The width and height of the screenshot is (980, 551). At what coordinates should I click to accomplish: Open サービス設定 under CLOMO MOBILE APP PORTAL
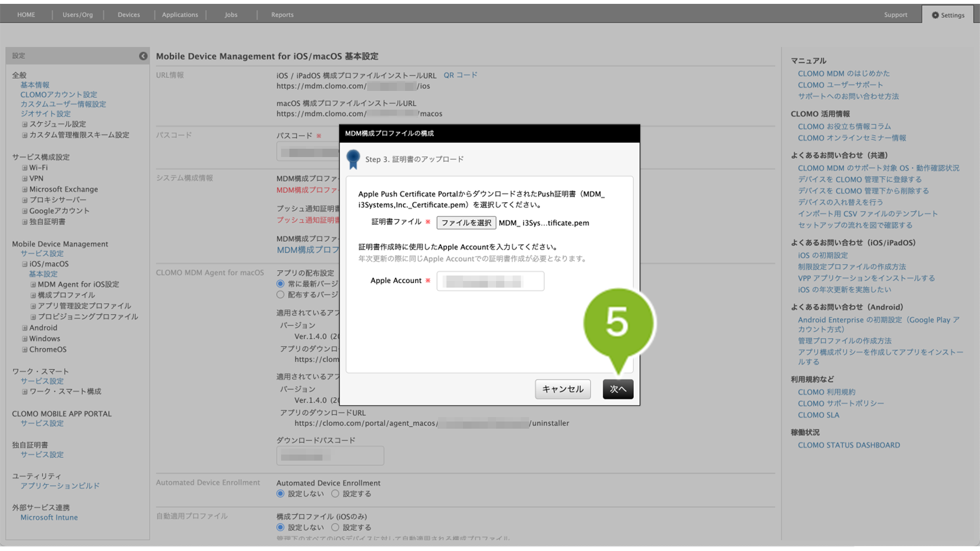point(42,424)
